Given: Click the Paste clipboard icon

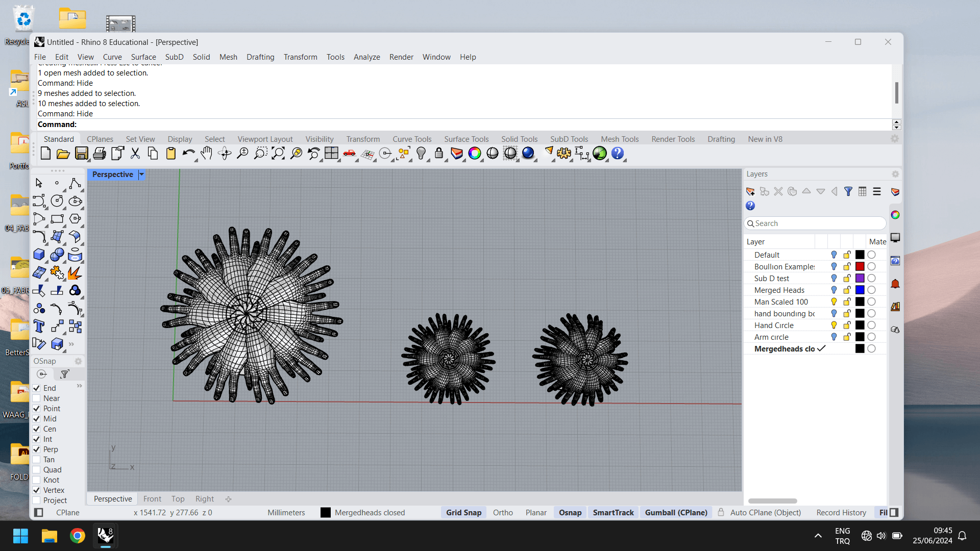Looking at the screenshot, I should 171,154.
